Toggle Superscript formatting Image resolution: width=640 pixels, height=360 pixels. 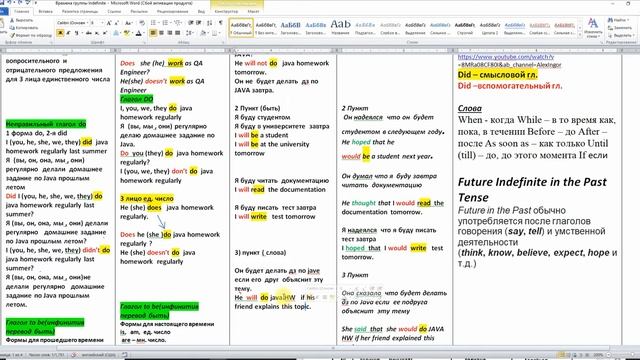tap(105, 33)
